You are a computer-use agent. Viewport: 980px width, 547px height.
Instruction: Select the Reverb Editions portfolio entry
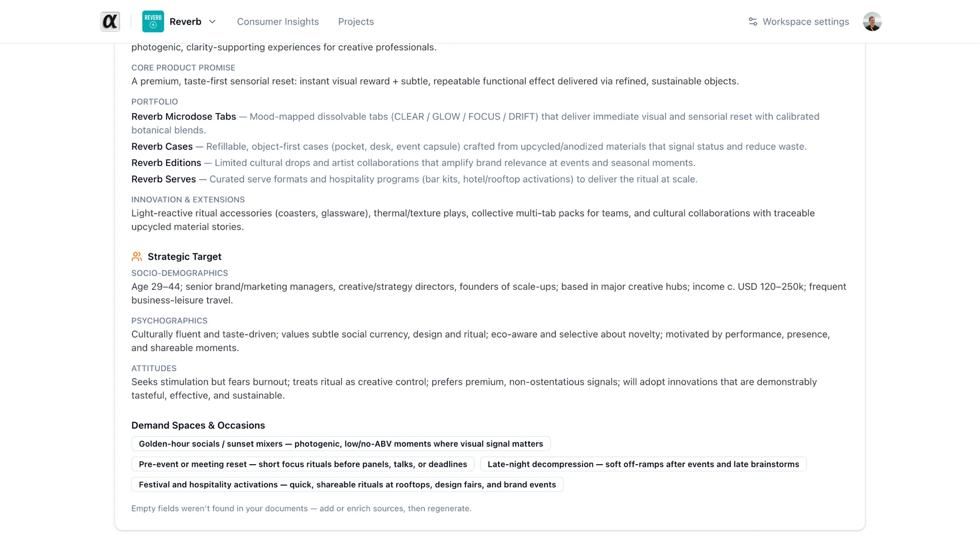coord(166,163)
